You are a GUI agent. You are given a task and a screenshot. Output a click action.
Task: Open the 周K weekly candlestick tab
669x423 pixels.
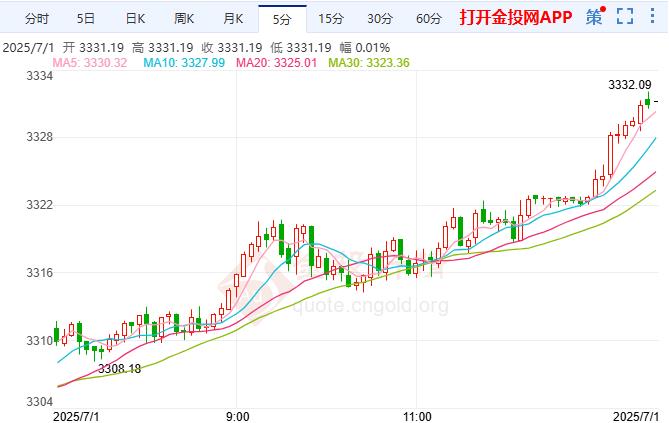pos(184,18)
